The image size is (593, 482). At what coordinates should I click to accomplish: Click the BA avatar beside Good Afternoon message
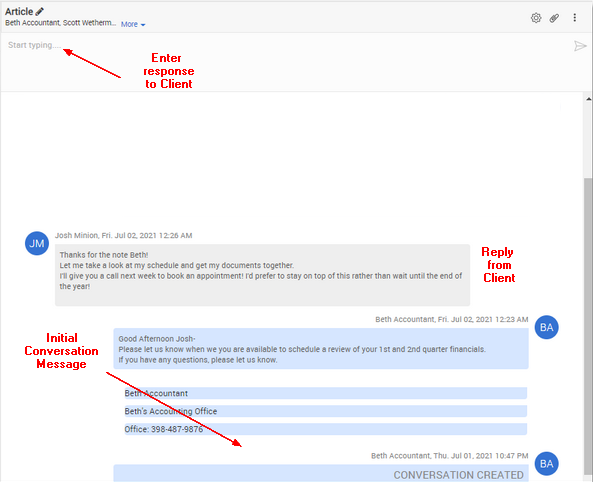tap(546, 327)
